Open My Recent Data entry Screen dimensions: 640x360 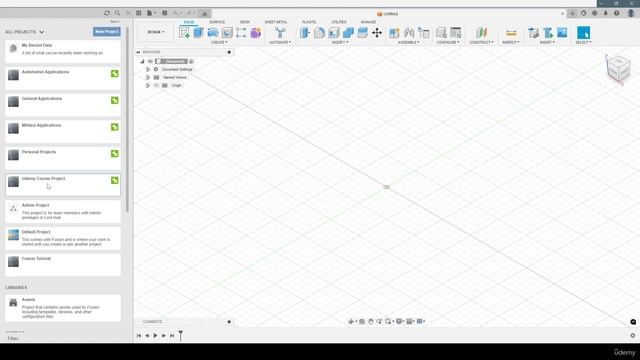point(63,51)
